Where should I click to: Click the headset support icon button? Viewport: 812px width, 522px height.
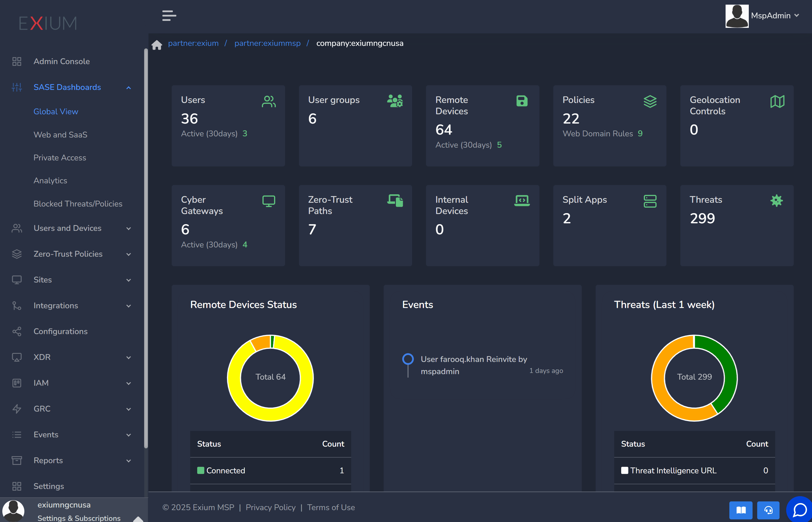coord(768,510)
